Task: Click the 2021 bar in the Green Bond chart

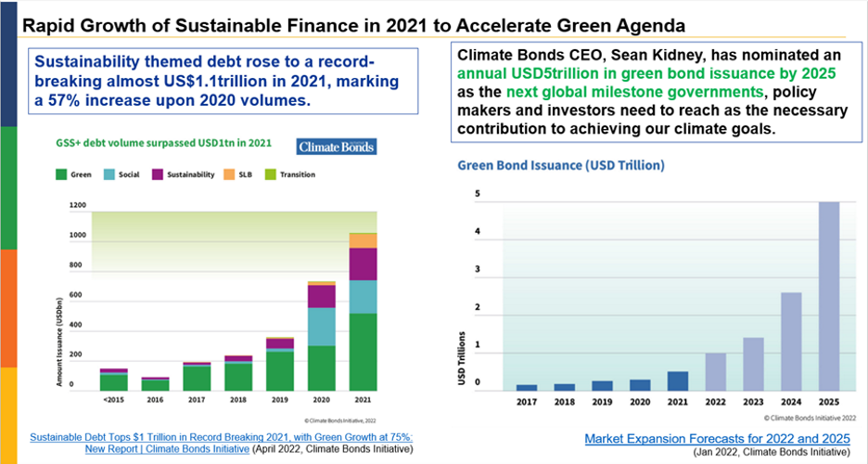Action: (x=678, y=381)
